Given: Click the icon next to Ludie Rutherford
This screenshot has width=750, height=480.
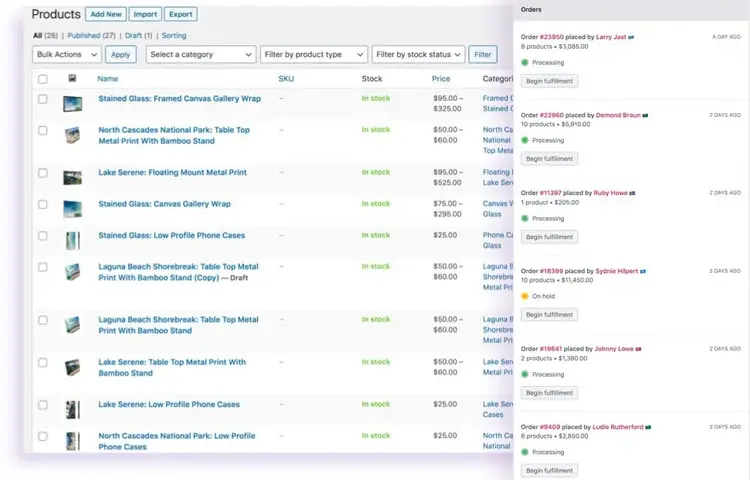Looking at the screenshot, I should point(648,427).
